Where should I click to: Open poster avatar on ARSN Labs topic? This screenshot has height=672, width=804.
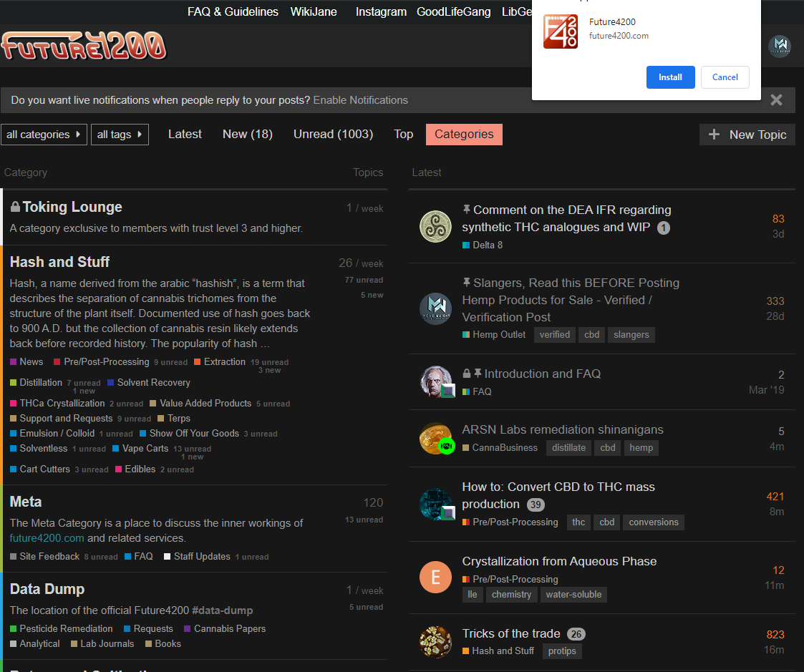(x=435, y=438)
